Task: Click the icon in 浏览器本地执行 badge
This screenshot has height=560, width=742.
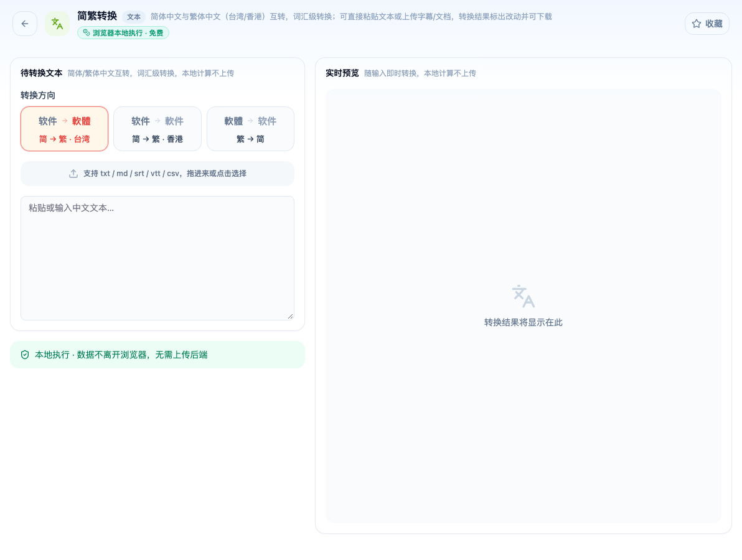Action: click(x=86, y=32)
